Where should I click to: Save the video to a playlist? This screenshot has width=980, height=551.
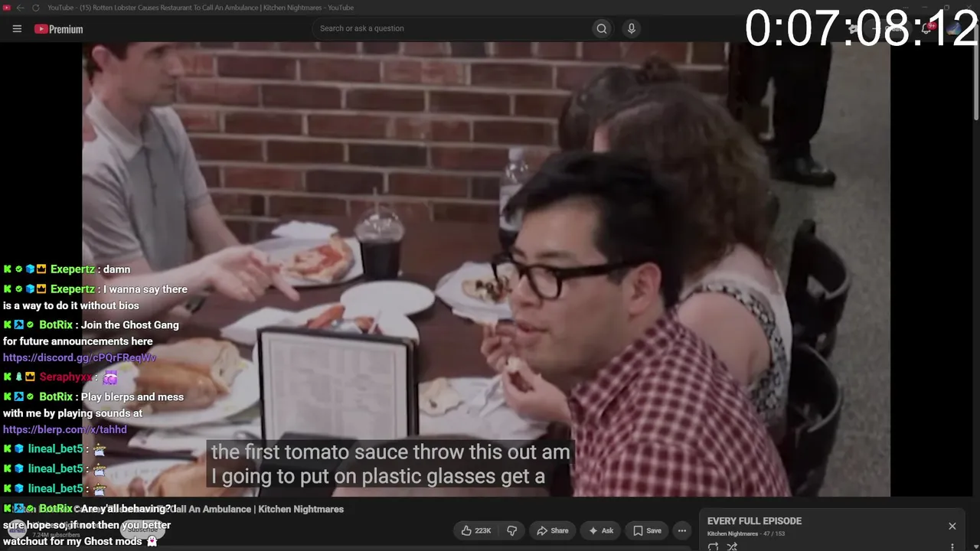(x=647, y=530)
